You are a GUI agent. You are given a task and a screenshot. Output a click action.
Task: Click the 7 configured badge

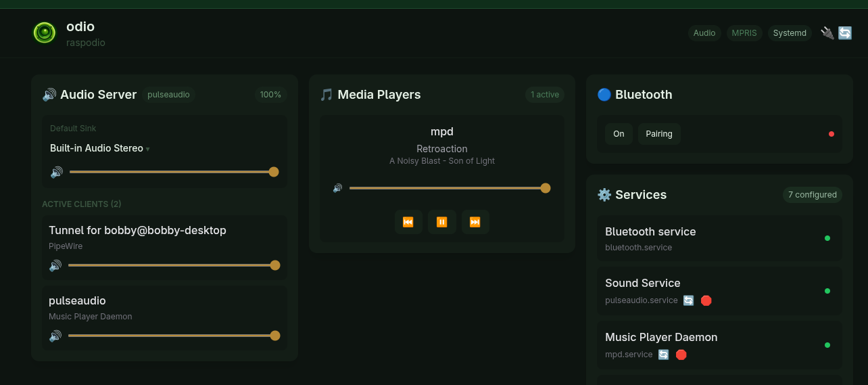click(x=813, y=195)
